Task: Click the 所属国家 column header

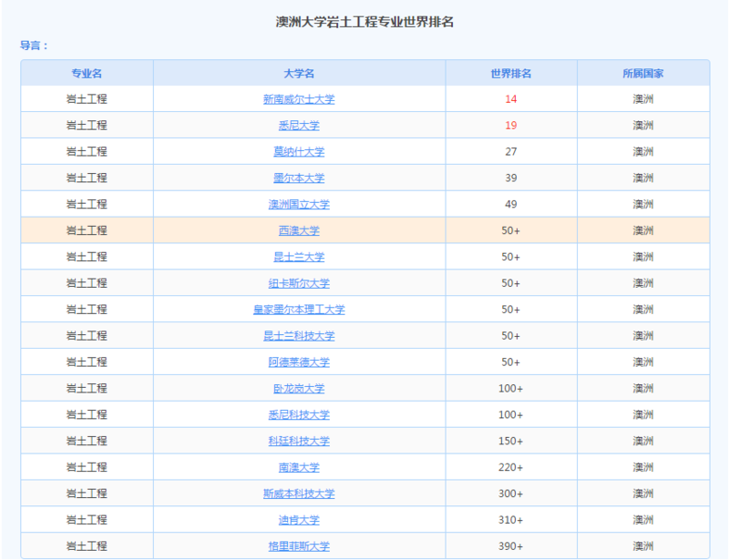Action: pos(643,74)
